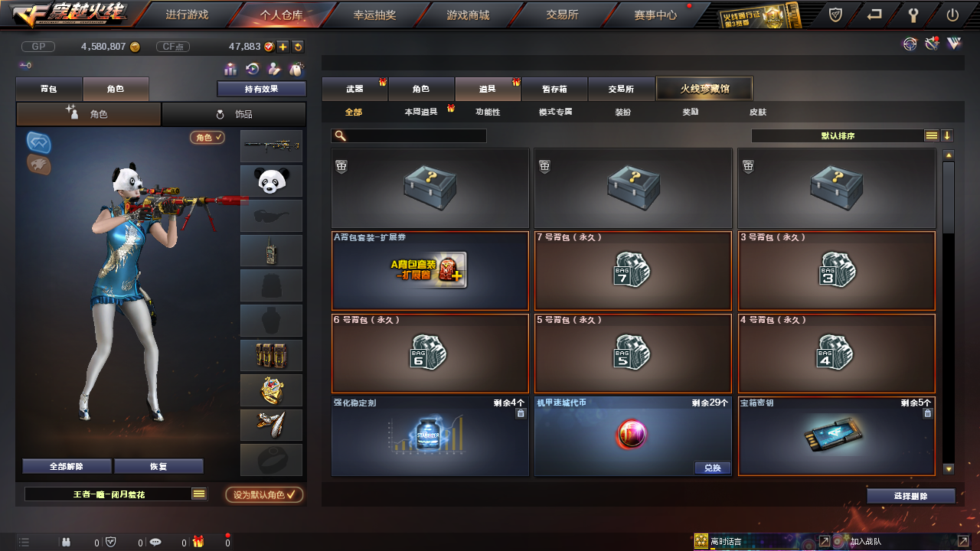This screenshot has height=551, width=980.
Task: Expand the 离时话音 panel at bottom
Action: pyautogui.click(x=824, y=541)
